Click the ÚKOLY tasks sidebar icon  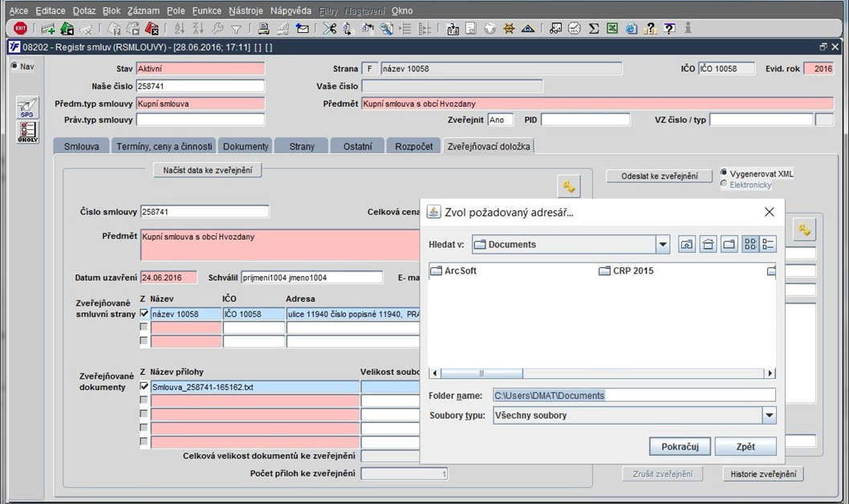[x=27, y=132]
